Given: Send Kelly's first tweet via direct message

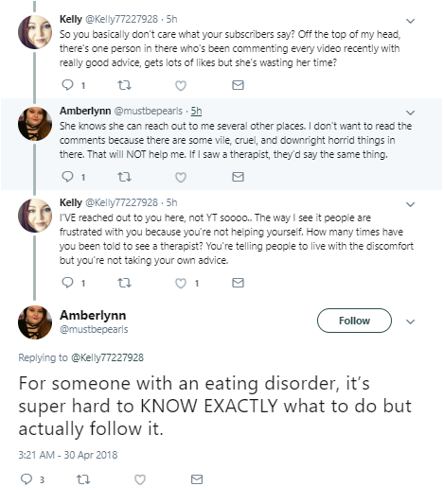Looking at the screenshot, I should tap(238, 85).
